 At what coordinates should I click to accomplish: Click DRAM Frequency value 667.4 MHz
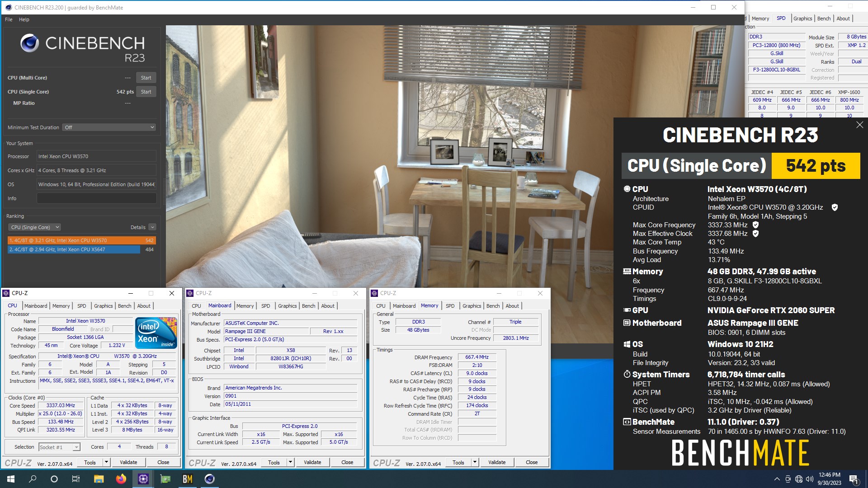(477, 357)
